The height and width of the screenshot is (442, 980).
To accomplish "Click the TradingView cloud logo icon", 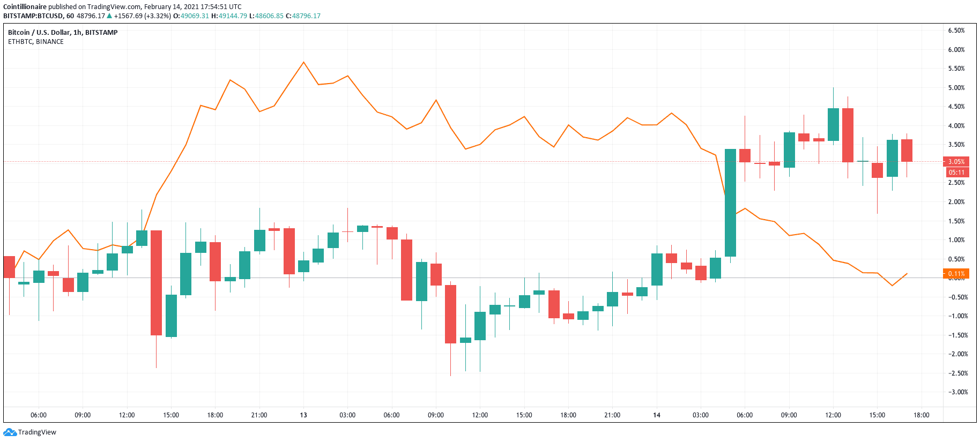I will tap(10, 432).
